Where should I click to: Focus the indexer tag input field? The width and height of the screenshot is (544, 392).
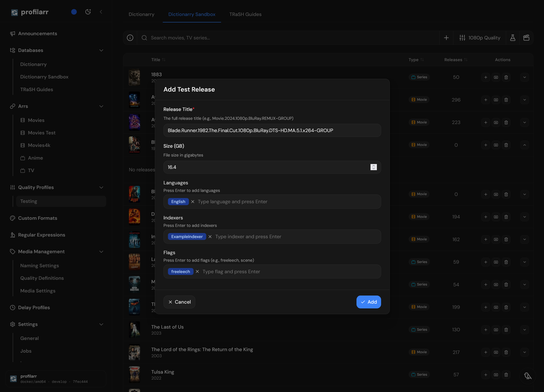(x=296, y=237)
